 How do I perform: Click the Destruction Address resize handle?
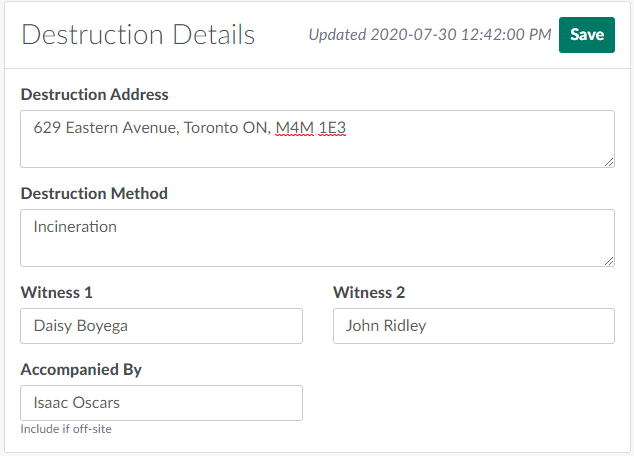(608, 160)
